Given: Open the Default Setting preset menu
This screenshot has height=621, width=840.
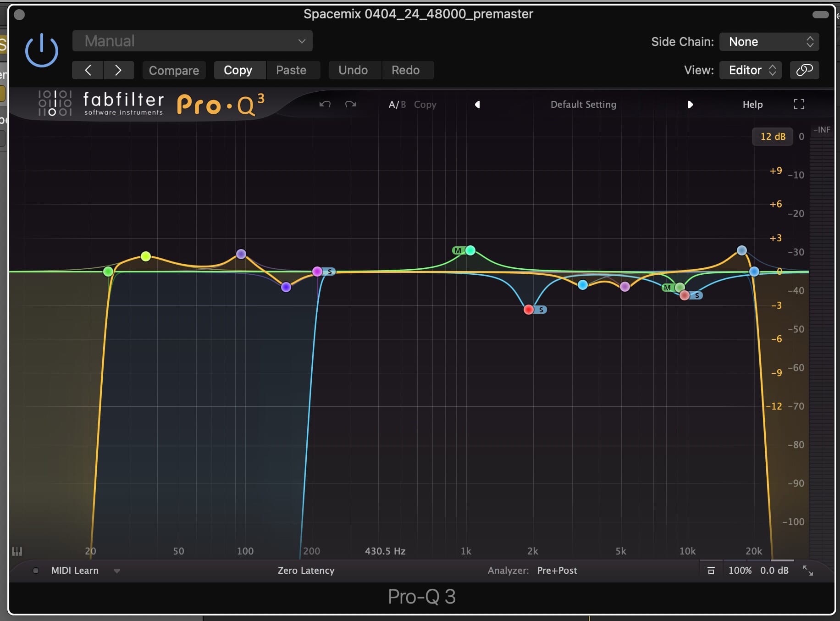Looking at the screenshot, I should click(x=583, y=105).
